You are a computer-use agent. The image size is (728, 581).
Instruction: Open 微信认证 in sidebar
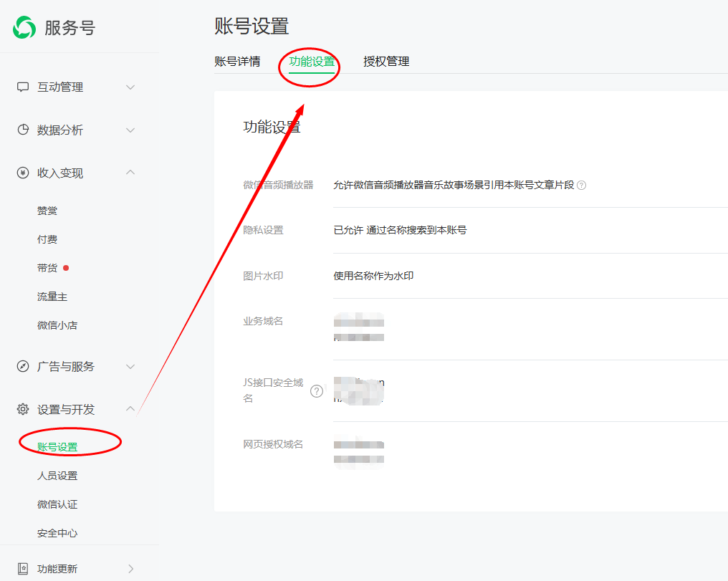click(x=57, y=504)
